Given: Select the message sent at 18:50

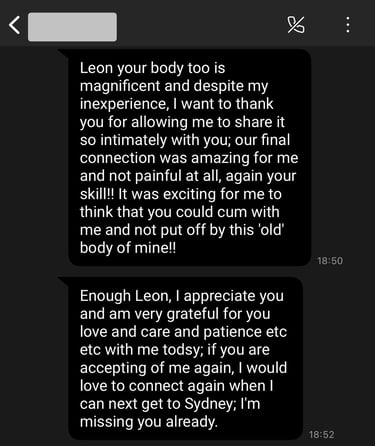Looking at the screenshot, I should coord(189,158).
